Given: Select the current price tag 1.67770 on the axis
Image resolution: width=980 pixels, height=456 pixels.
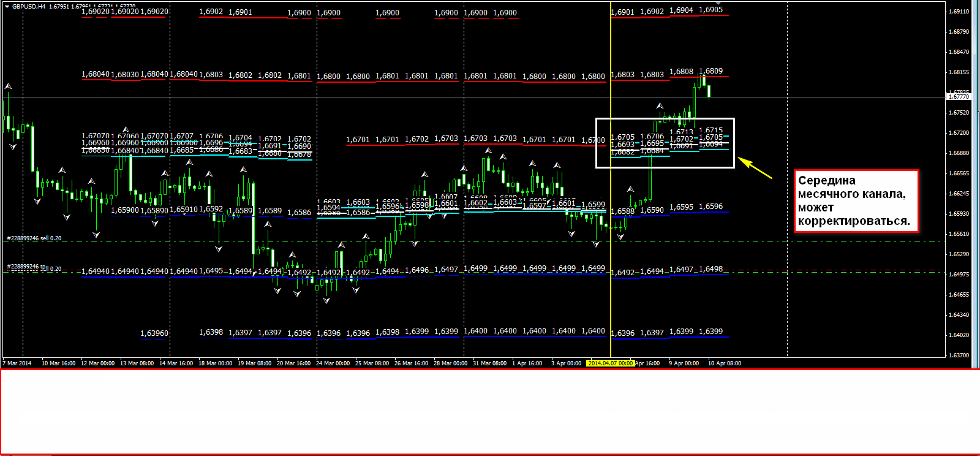Looking at the screenshot, I should 959,97.
